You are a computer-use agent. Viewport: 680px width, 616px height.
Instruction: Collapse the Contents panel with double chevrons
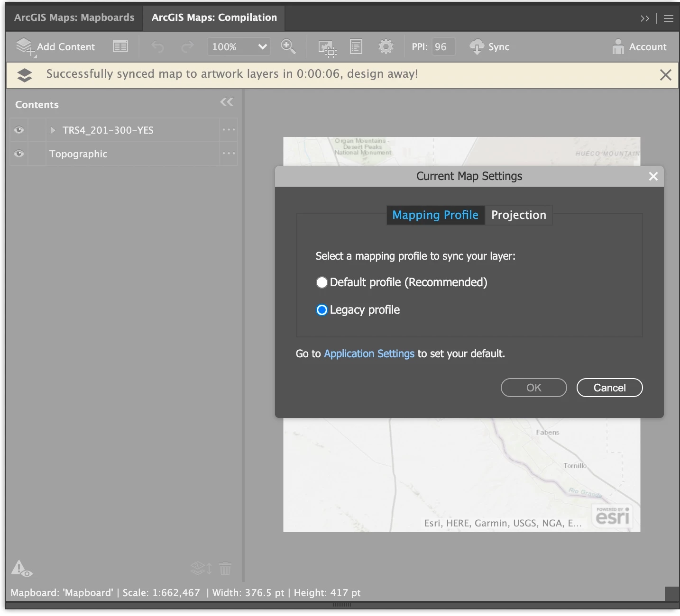point(227,102)
